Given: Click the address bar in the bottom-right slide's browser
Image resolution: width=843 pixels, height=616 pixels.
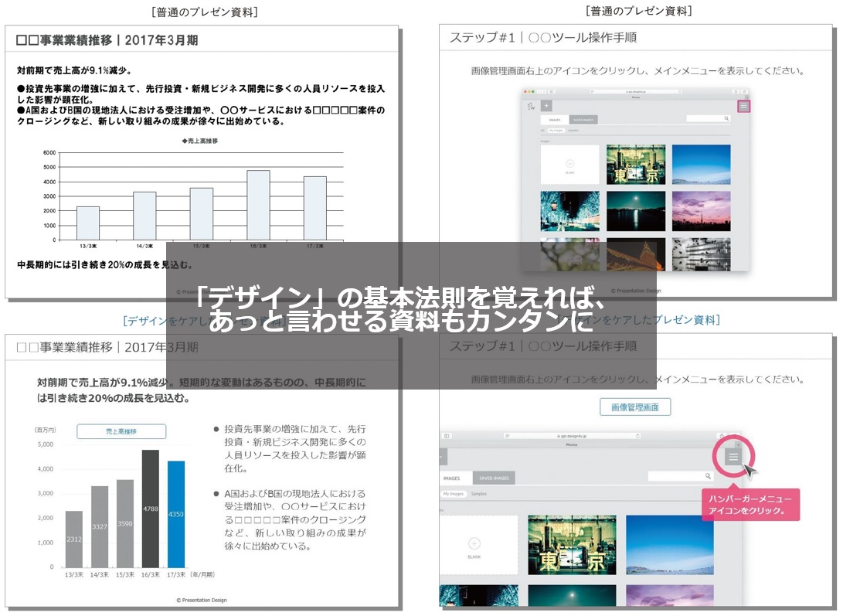Looking at the screenshot, I should click(x=571, y=436).
